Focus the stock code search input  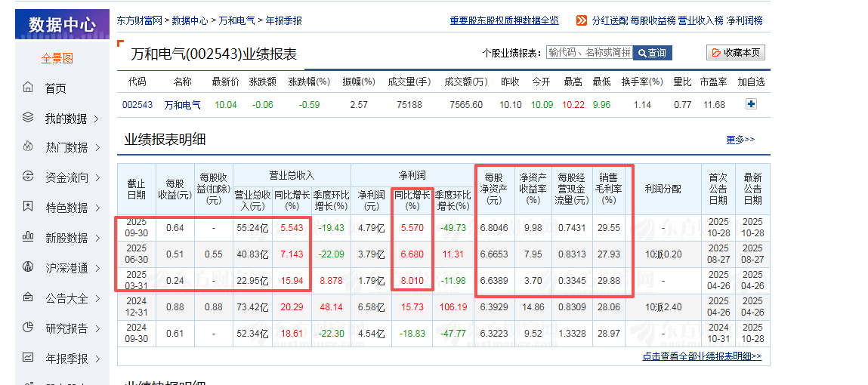589,53
